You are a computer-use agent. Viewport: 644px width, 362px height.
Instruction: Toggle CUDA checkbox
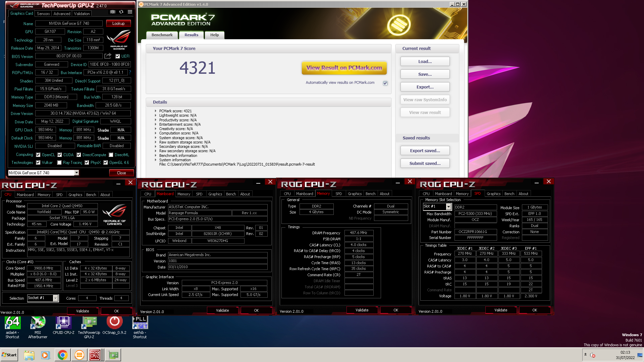60,155
